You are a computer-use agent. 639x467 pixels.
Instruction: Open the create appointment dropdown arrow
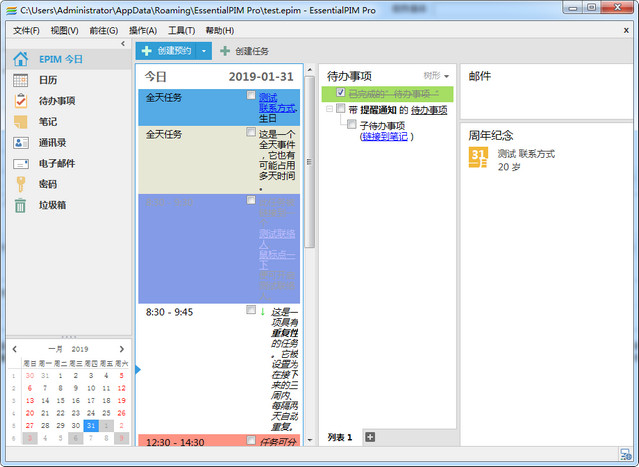click(x=204, y=50)
